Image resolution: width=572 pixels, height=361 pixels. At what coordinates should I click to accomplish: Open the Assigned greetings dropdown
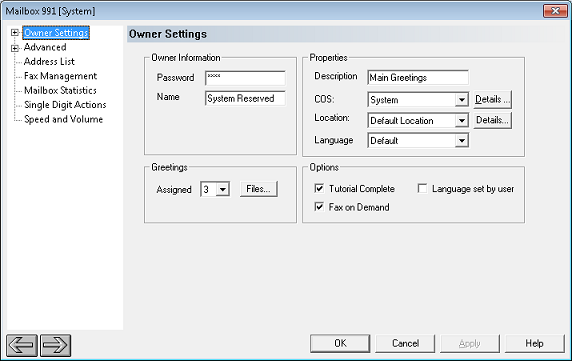click(x=223, y=189)
